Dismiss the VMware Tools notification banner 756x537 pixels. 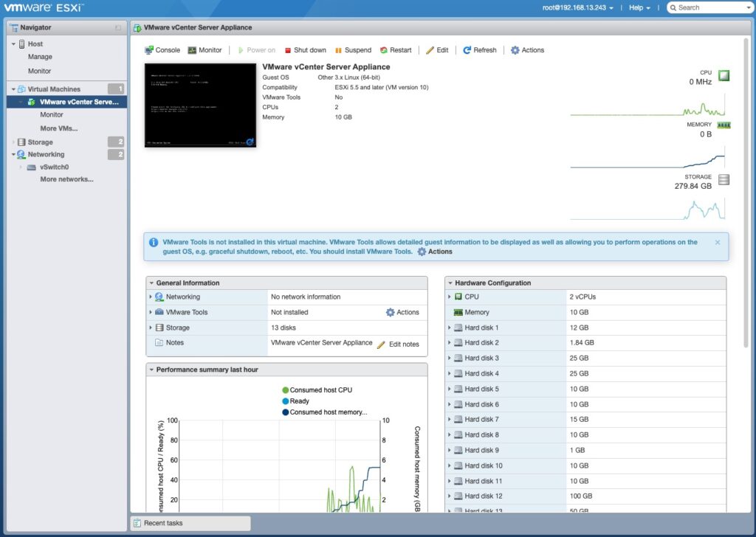(718, 242)
